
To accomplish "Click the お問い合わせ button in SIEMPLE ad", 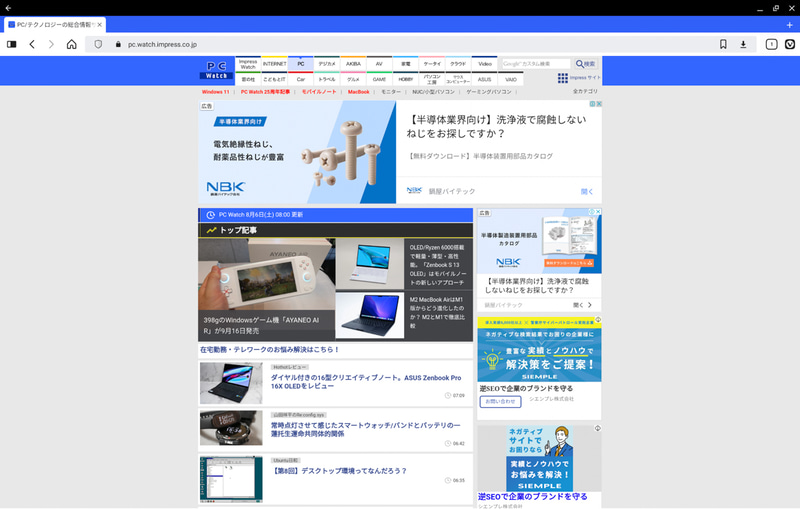I will point(500,402).
